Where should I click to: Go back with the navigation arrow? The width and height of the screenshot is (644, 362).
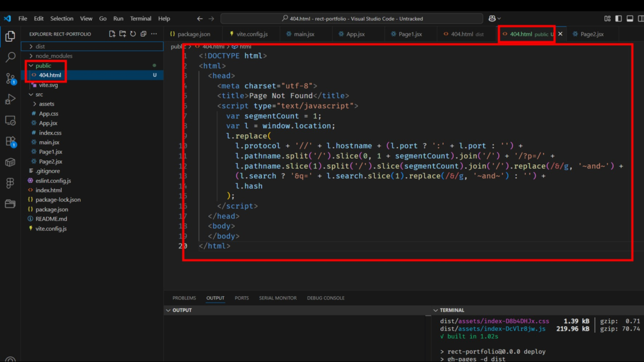click(200, 19)
